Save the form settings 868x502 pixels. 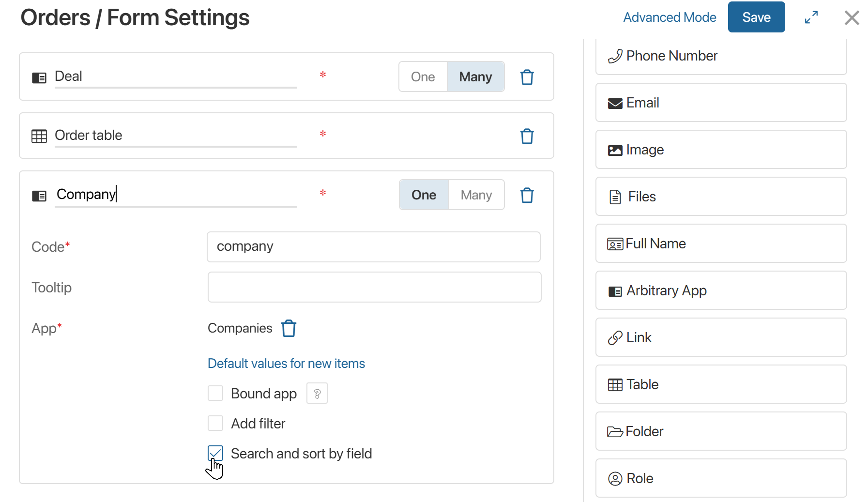pos(756,17)
